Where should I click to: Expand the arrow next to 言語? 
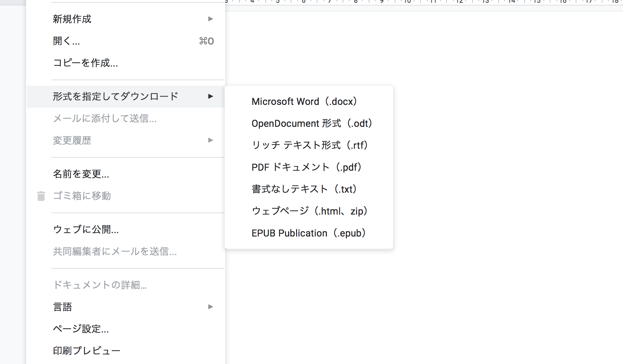tap(210, 307)
